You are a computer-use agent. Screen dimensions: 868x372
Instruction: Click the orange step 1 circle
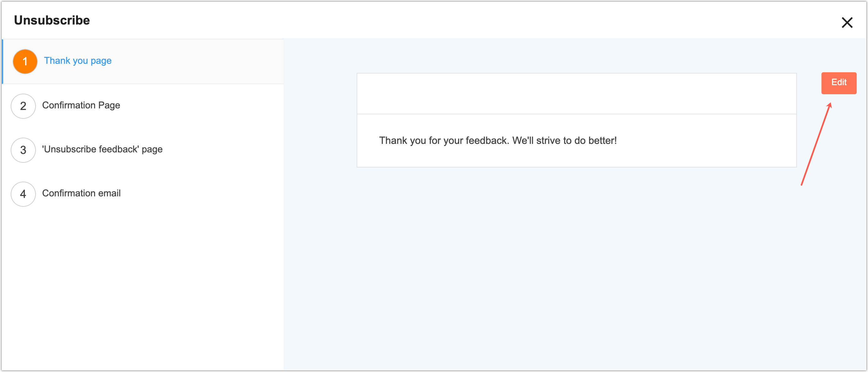(x=25, y=61)
